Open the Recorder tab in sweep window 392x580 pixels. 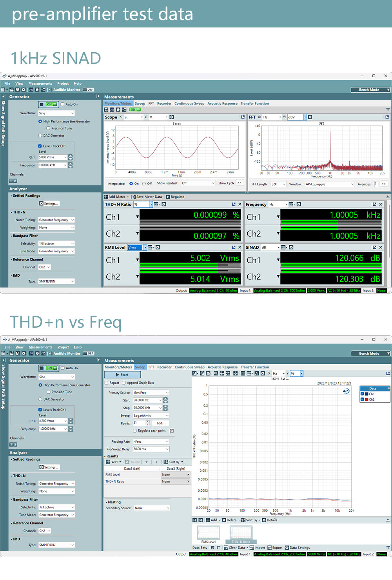(x=164, y=367)
